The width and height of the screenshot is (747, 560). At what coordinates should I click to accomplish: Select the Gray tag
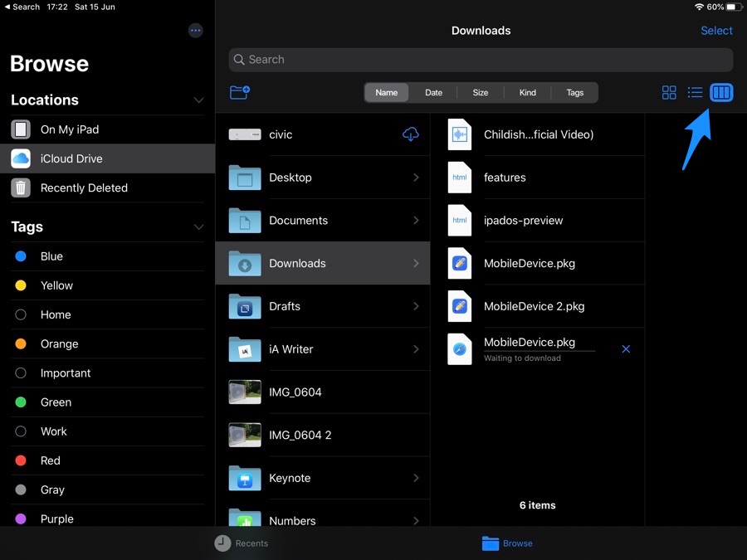pos(108,489)
